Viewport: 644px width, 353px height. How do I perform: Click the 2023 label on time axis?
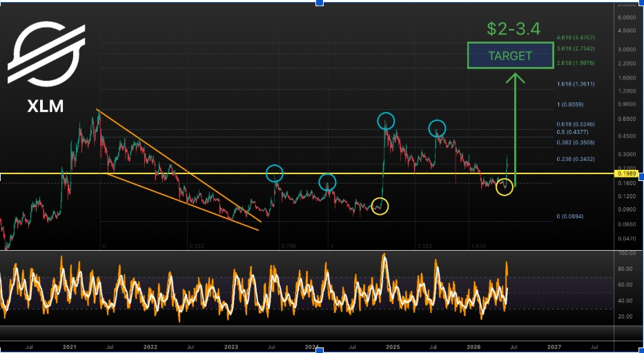click(x=232, y=347)
